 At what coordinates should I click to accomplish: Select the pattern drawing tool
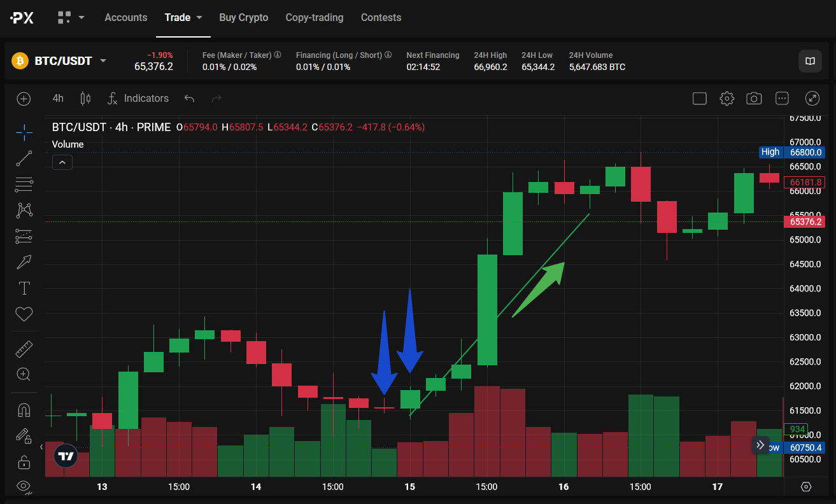24,209
